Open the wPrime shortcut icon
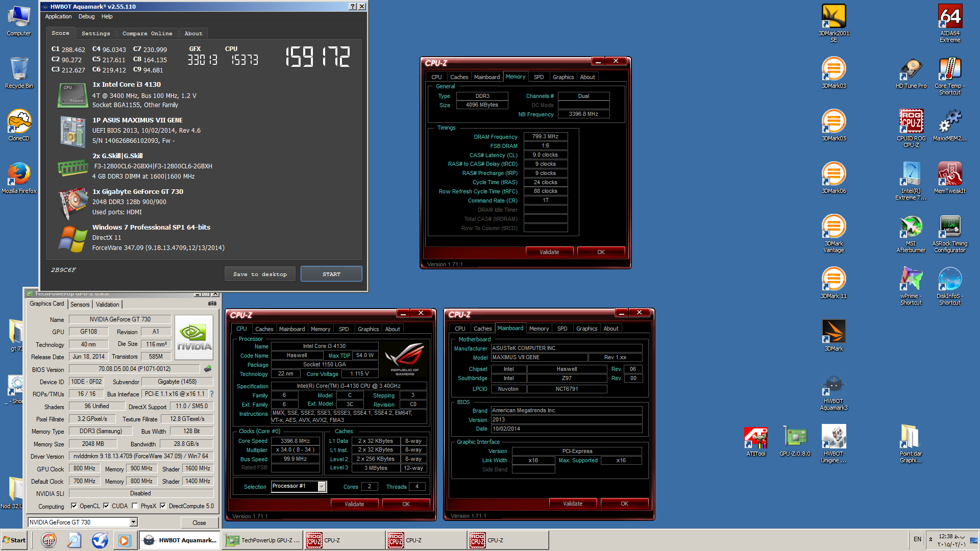This screenshot has width=980, height=551. 911,286
